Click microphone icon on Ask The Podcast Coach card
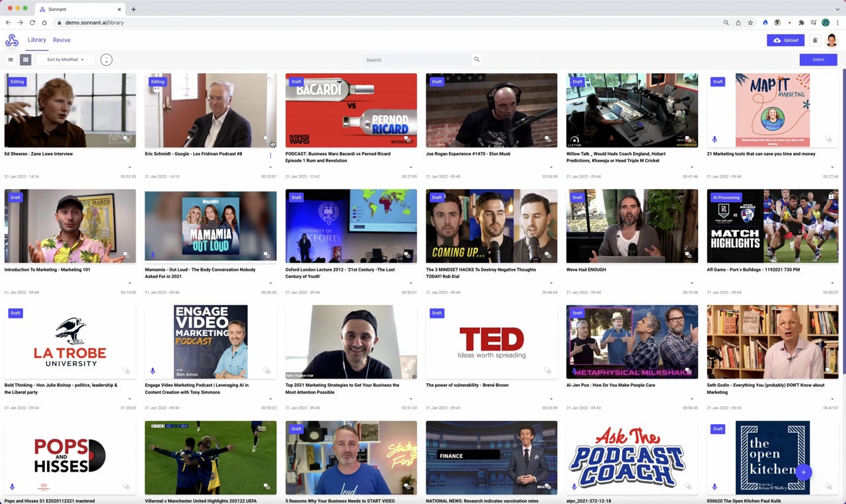This screenshot has height=504, width=846. tap(574, 487)
